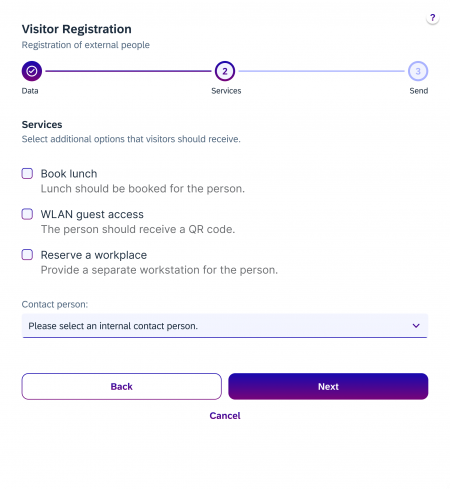Jump to step 3 Send circle
The image size is (450, 489).
[x=418, y=71]
